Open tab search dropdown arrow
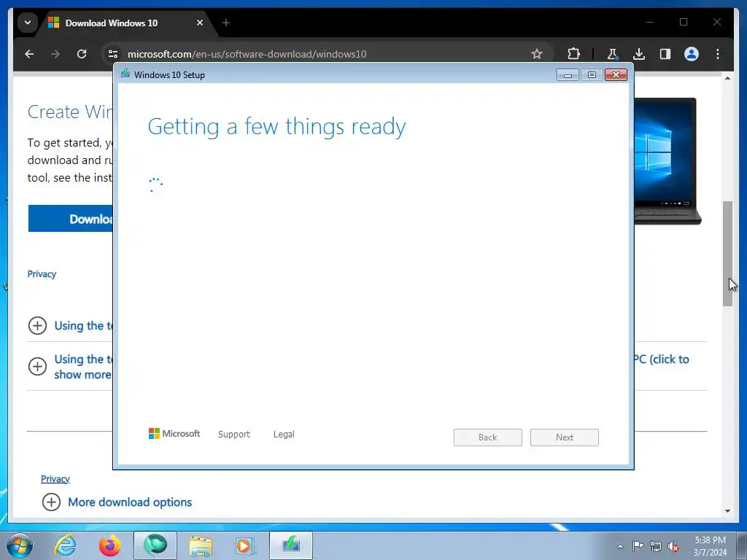 coord(28,23)
